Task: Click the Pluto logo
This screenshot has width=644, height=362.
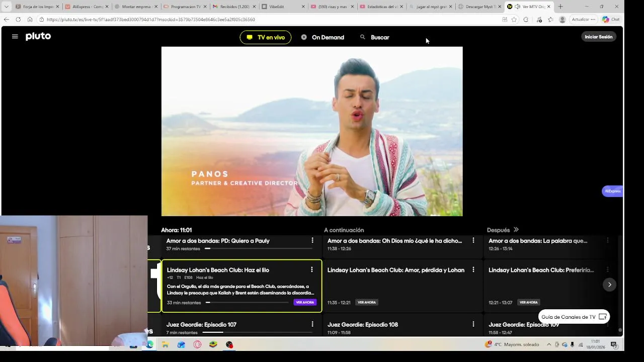Action: tap(38, 36)
